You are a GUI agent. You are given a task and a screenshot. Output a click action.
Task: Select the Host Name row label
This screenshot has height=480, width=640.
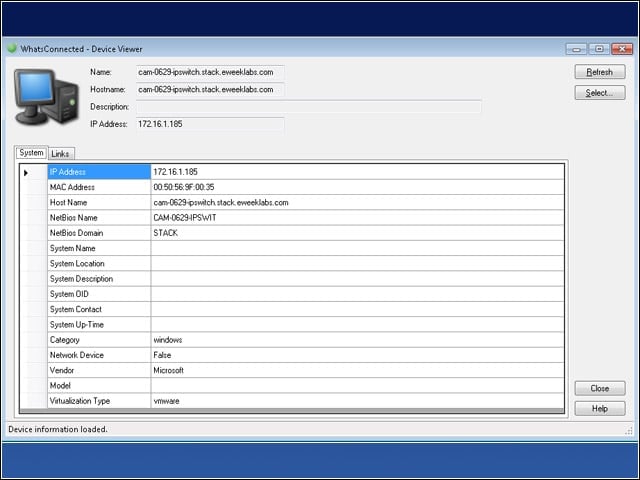(99, 202)
